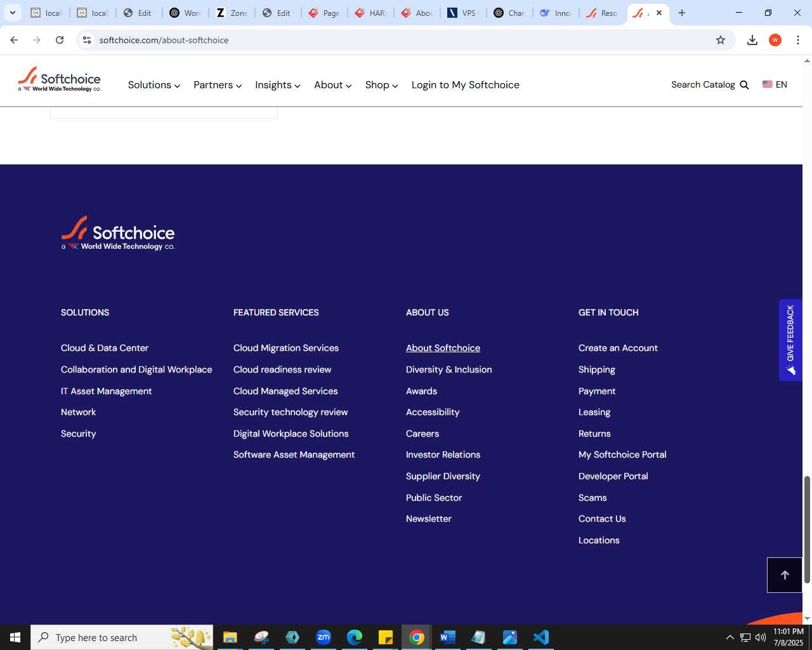This screenshot has width=812, height=650.
Task: Click the Windows taskbar search box
Action: click(122, 637)
